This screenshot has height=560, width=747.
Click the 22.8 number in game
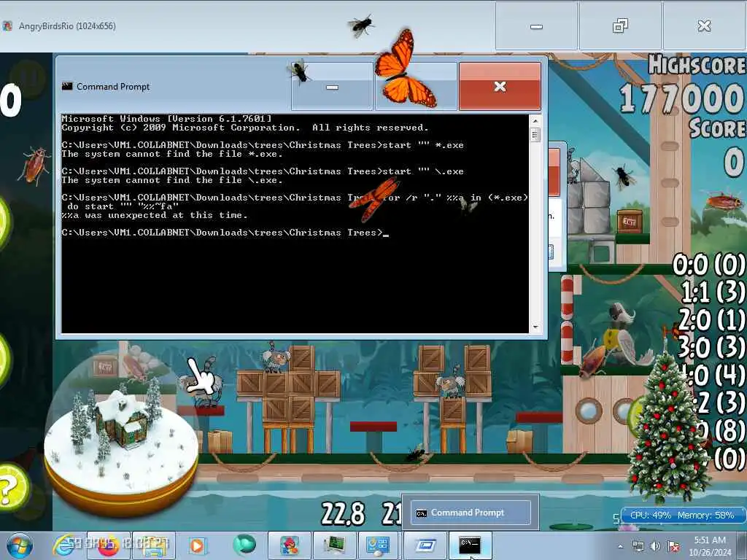click(x=343, y=514)
